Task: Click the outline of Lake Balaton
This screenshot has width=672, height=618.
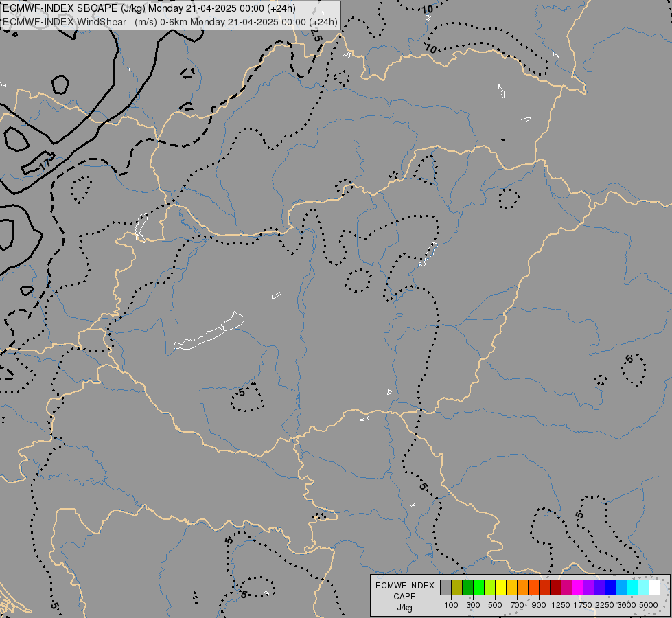Action: click(209, 331)
